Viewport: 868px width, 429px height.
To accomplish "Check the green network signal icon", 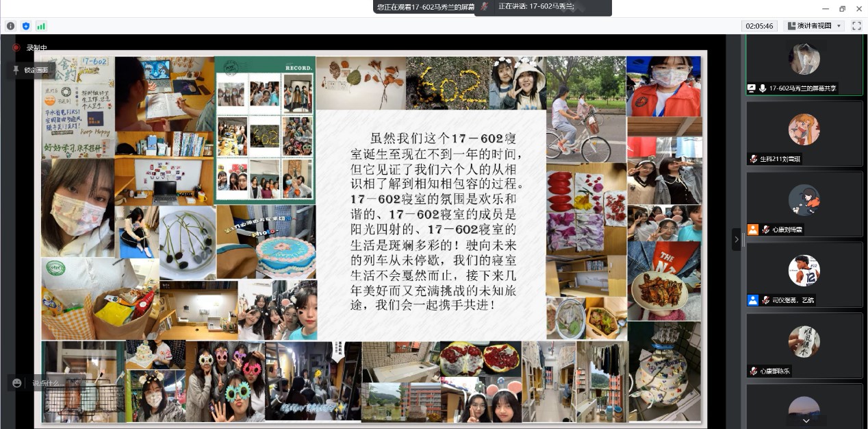I will tap(41, 26).
